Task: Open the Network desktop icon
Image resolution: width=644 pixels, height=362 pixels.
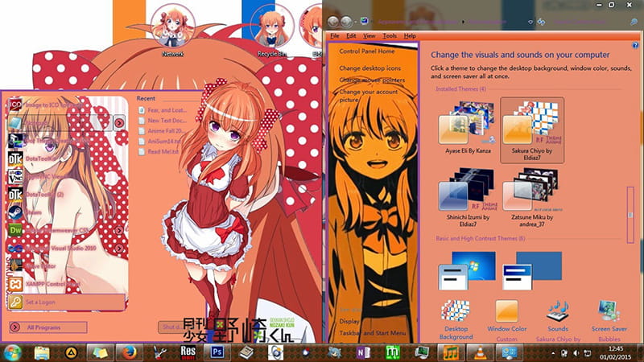Action: tap(171, 28)
